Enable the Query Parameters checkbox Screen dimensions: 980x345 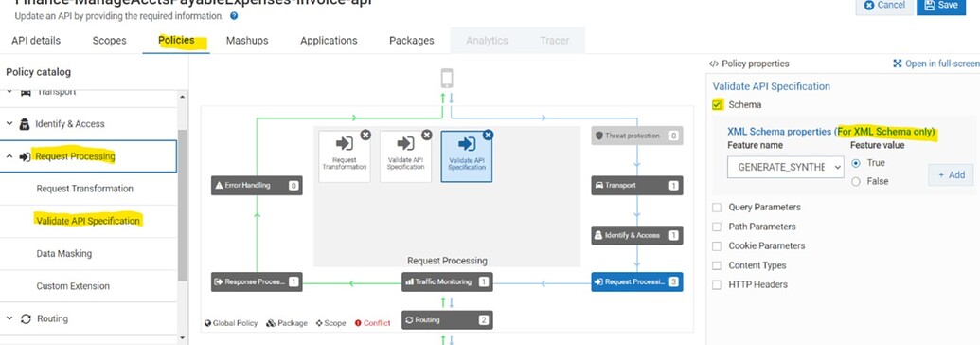pos(717,208)
